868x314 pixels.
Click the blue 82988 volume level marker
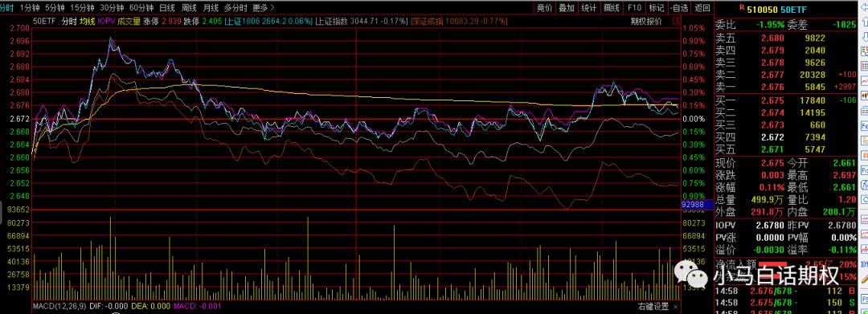point(693,205)
